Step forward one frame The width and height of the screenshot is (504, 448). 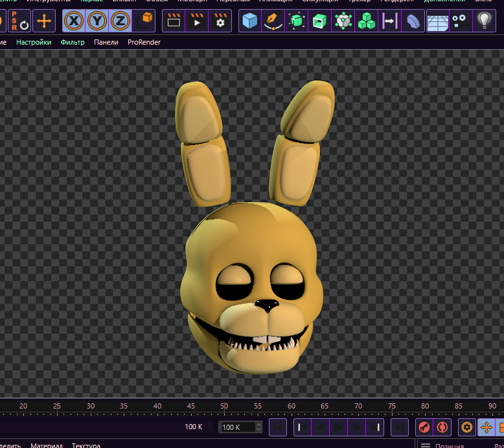pyautogui.click(x=357, y=427)
